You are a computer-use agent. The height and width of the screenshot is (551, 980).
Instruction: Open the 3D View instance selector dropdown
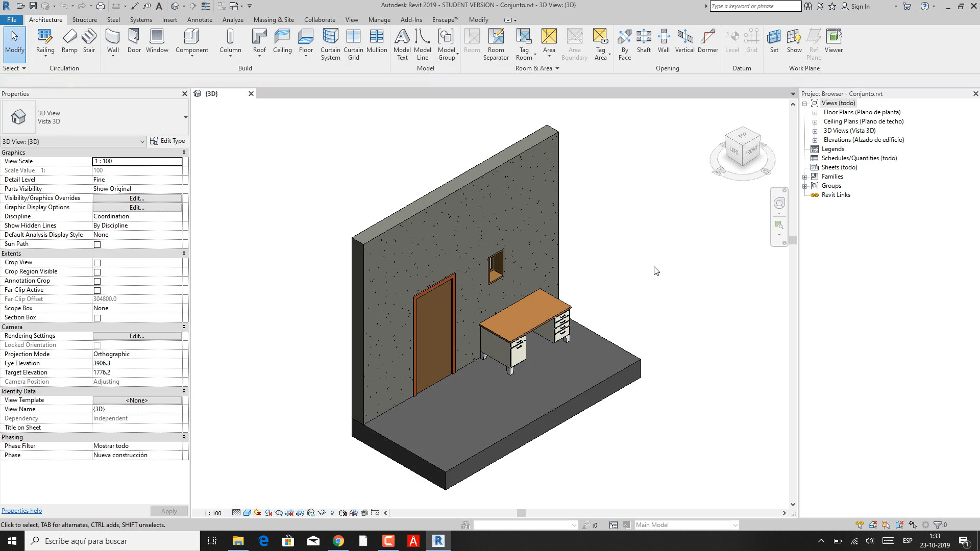73,141
